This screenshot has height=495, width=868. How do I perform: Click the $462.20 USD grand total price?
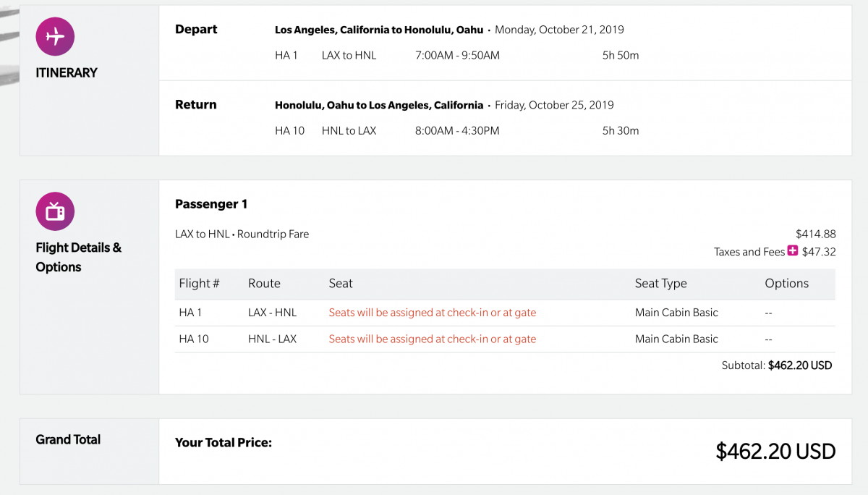(x=775, y=452)
